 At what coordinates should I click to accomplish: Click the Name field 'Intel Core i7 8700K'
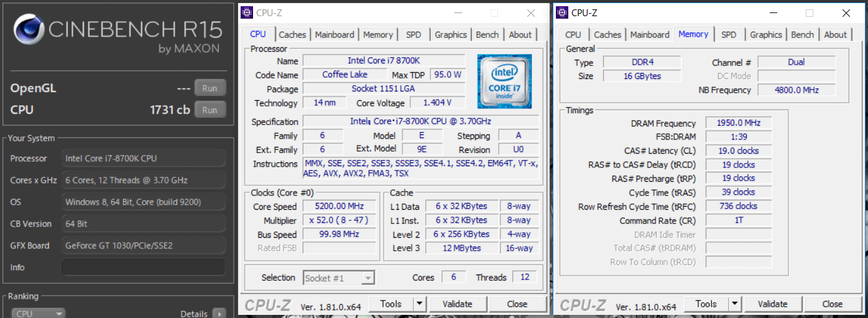pyautogui.click(x=384, y=61)
